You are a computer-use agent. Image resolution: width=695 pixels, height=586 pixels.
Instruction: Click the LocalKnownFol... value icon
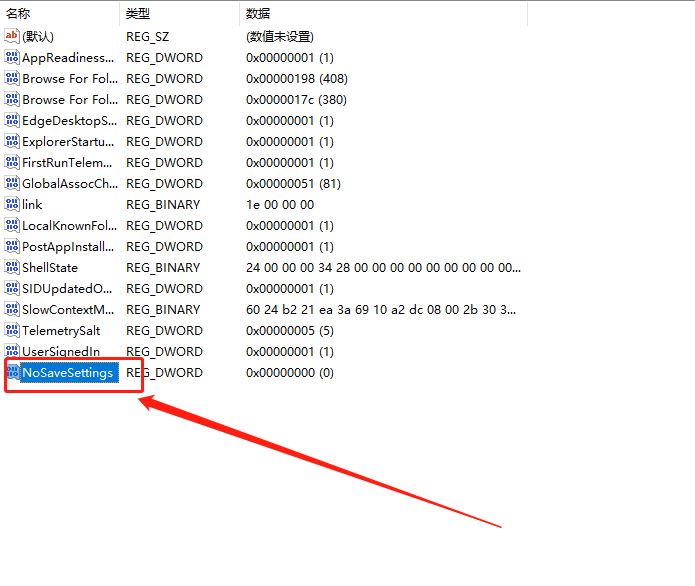tap(12, 225)
